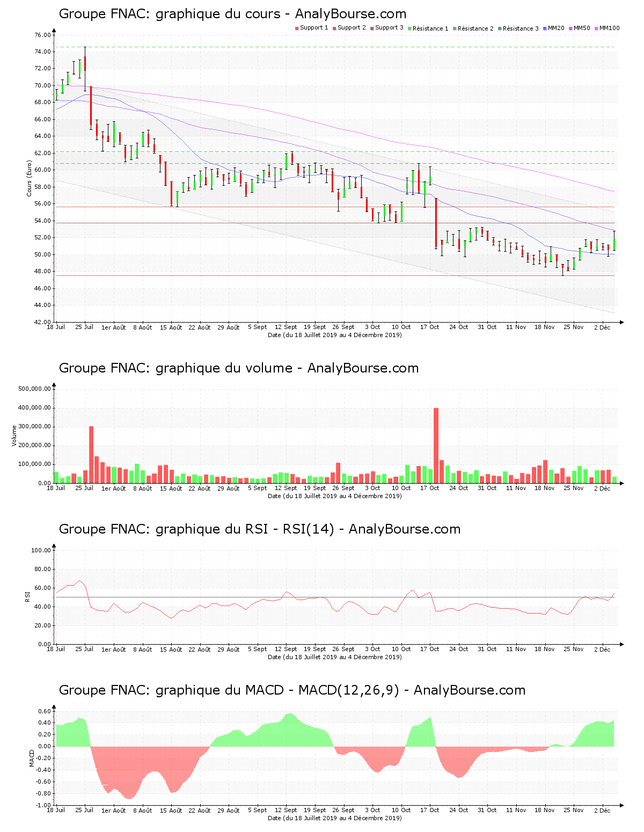Select the Résistance 3 legend entry
The height and width of the screenshot is (832, 644).
tap(518, 28)
